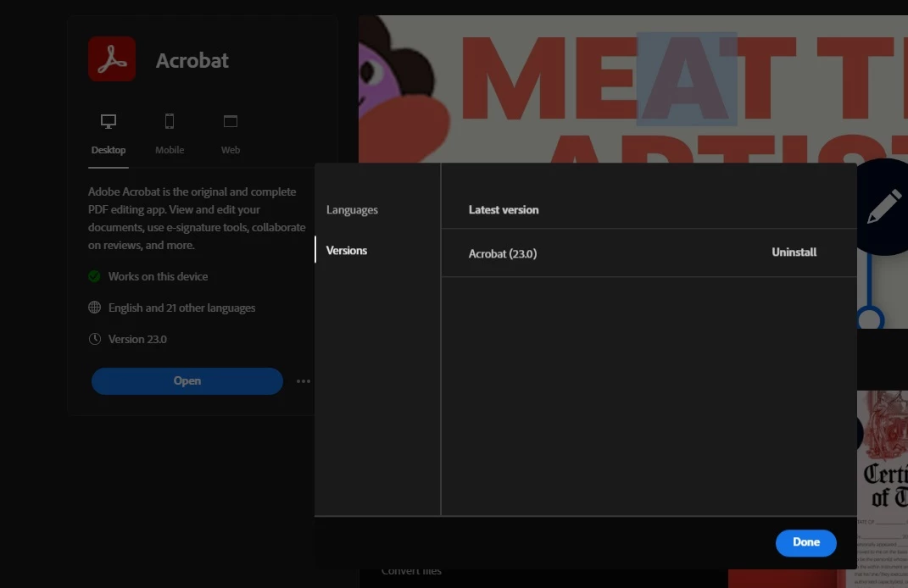Click the Acrobat description paragraph
Viewport: 908px width, 588px height.
pos(197,219)
